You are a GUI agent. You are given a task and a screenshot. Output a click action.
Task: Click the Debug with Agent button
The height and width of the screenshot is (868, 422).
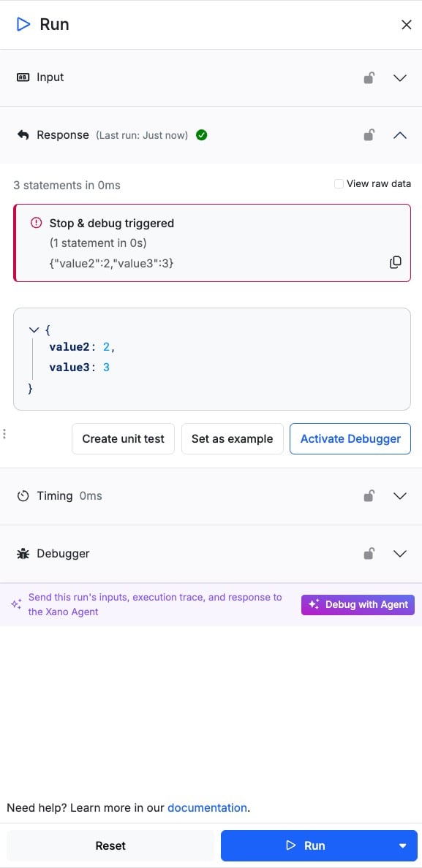pos(358,604)
